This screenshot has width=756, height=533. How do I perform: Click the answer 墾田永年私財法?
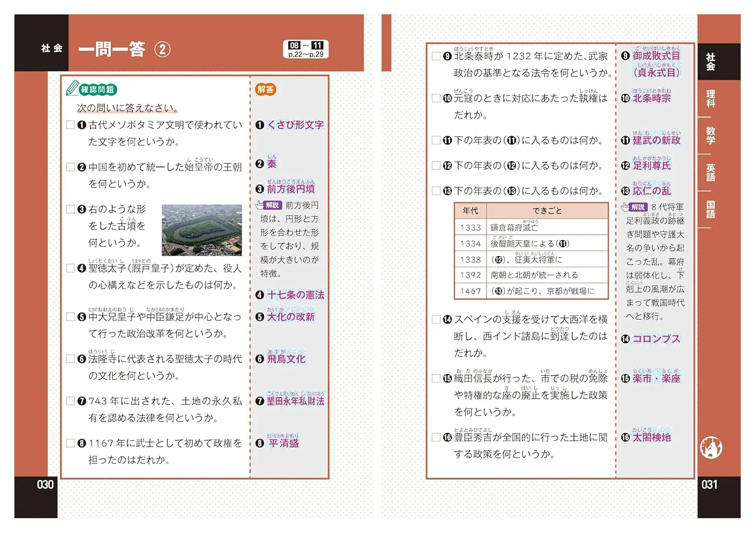coord(295,401)
